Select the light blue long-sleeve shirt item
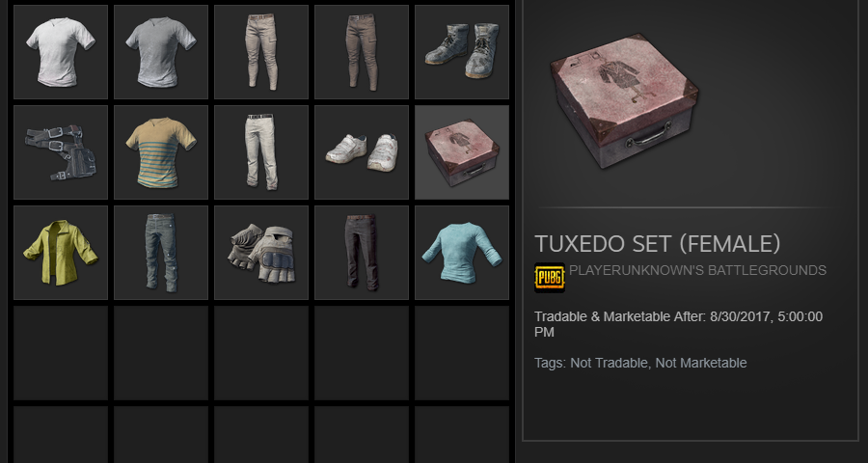Viewport: 868px width, 463px height. (462, 253)
